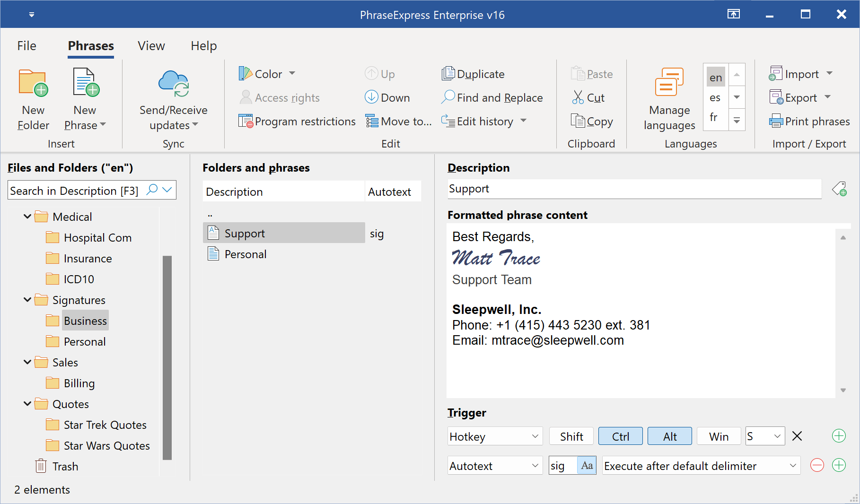Click the folder tree vertical scrollbar

167,357
